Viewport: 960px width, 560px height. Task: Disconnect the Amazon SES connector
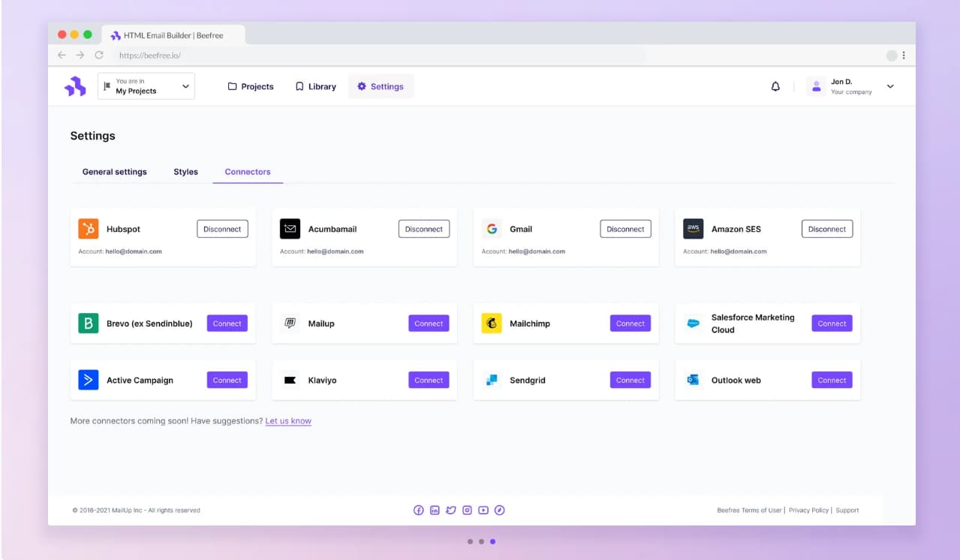pos(827,229)
